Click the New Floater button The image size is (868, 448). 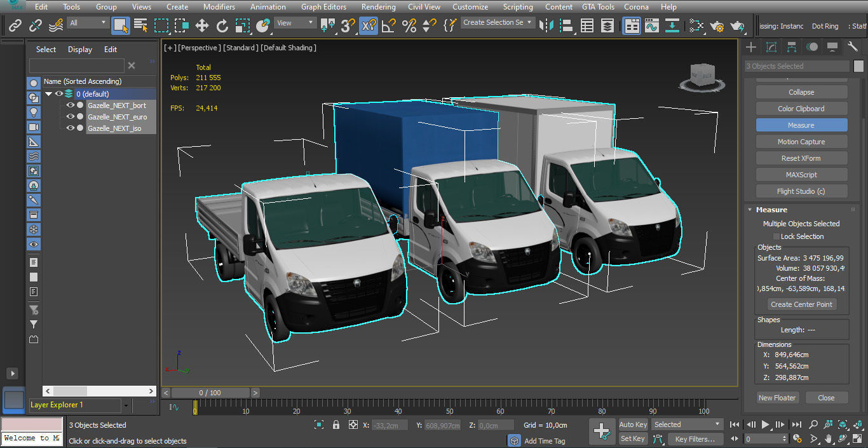point(777,398)
